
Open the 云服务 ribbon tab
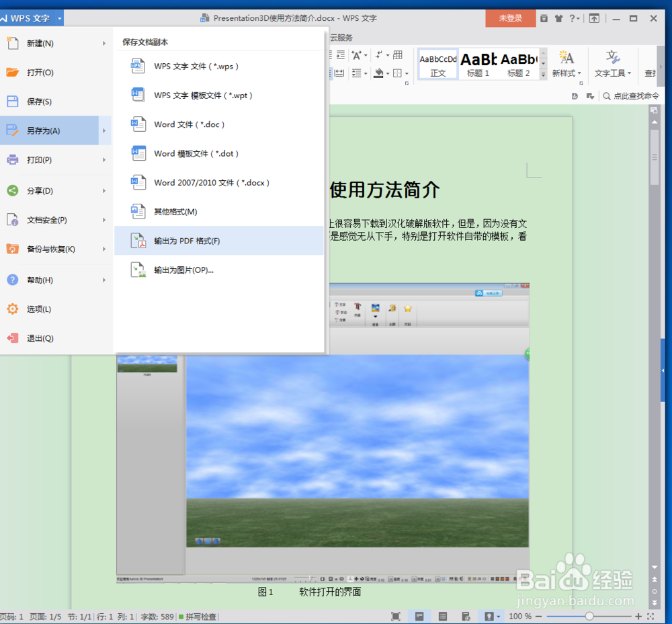tap(341, 37)
